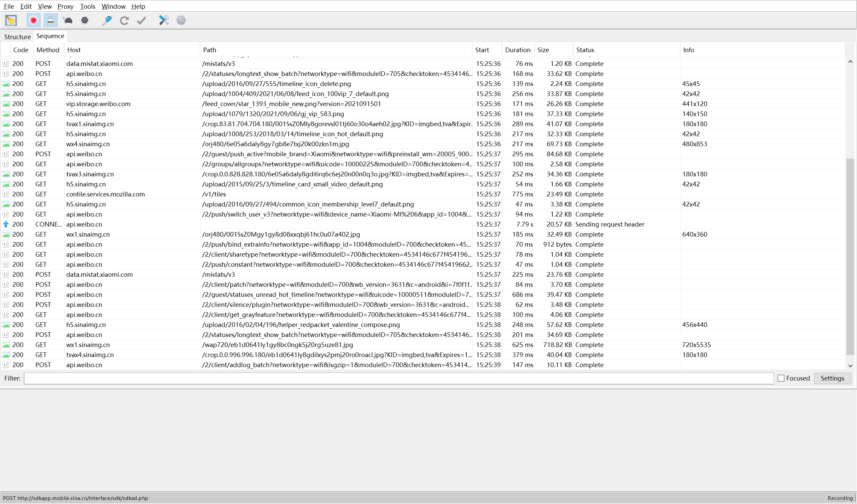Screen dimensions: 857x504
Task: Click scrollbar down arrow in request list
Action: [850, 366]
